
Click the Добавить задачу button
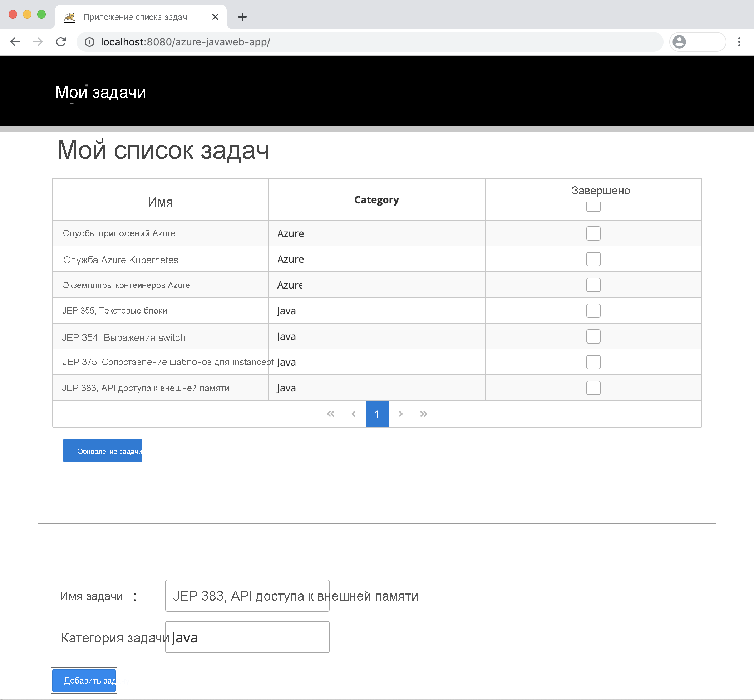(x=84, y=681)
